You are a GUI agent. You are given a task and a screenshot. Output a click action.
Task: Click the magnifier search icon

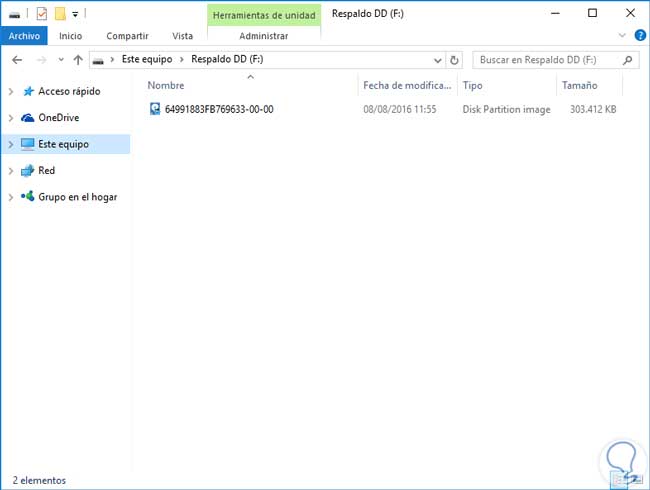(627, 60)
